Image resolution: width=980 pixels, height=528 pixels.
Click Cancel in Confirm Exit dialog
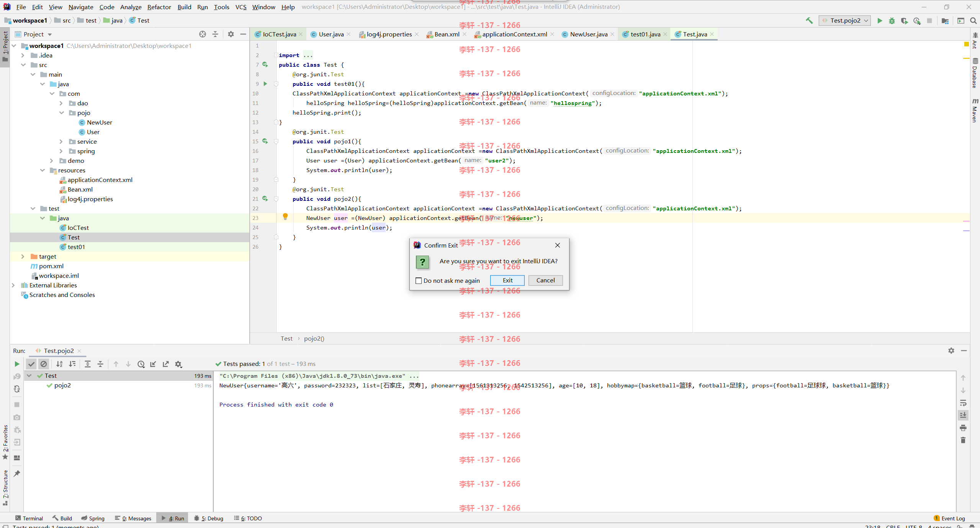point(545,280)
